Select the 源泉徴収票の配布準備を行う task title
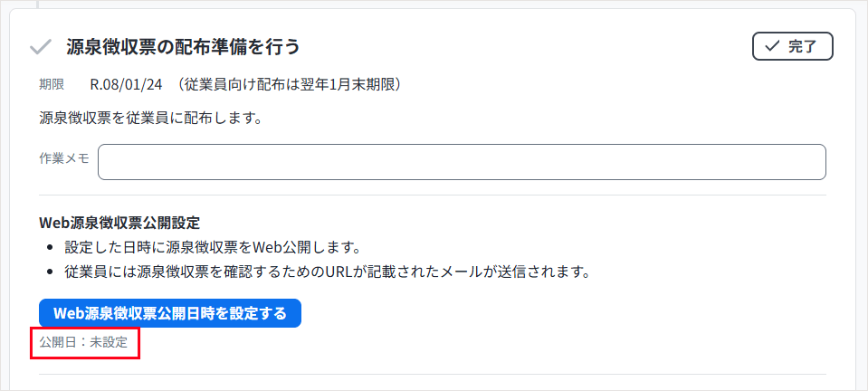 point(183,46)
